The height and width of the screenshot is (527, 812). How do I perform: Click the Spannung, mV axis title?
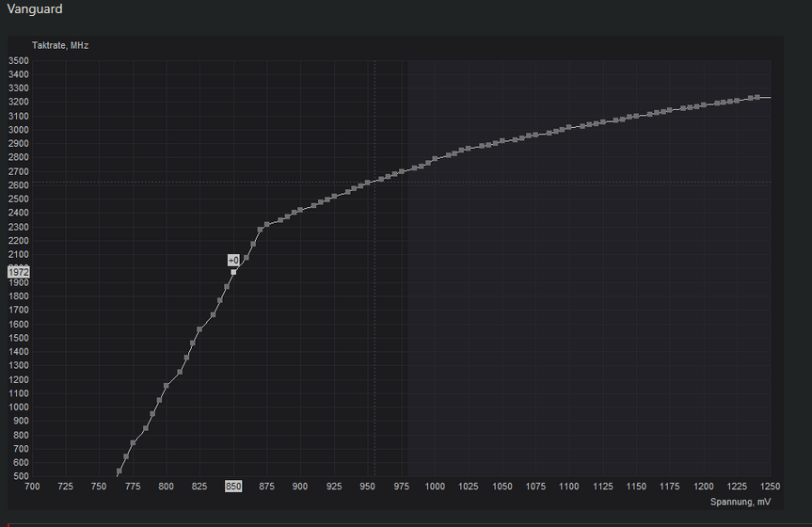[x=740, y=502]
